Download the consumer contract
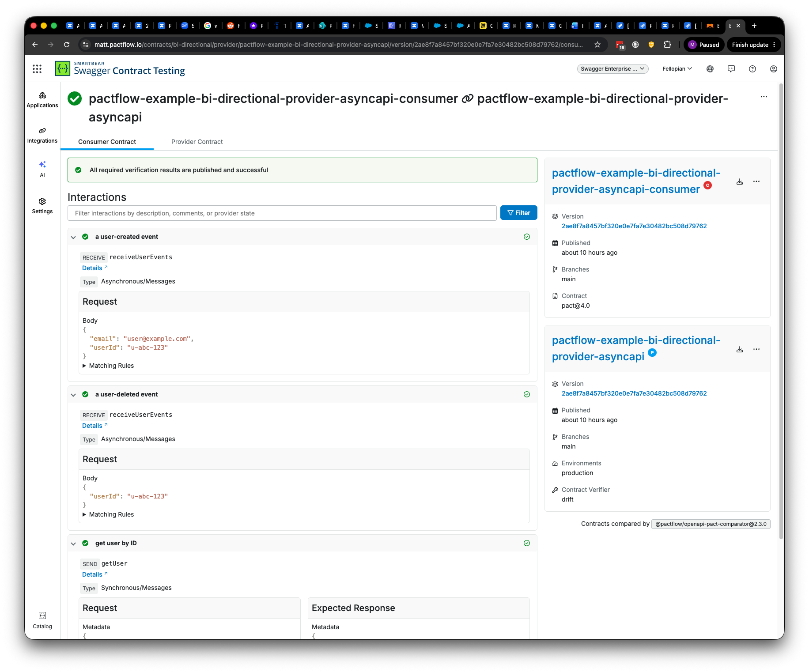Viewport: 809px width, 672px height. tap(740, 181)
